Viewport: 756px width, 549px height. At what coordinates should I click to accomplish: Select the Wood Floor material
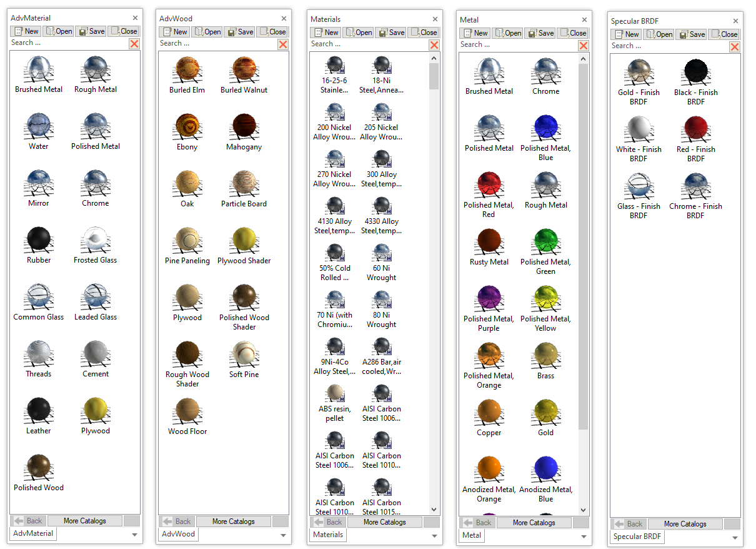point(187,416)
